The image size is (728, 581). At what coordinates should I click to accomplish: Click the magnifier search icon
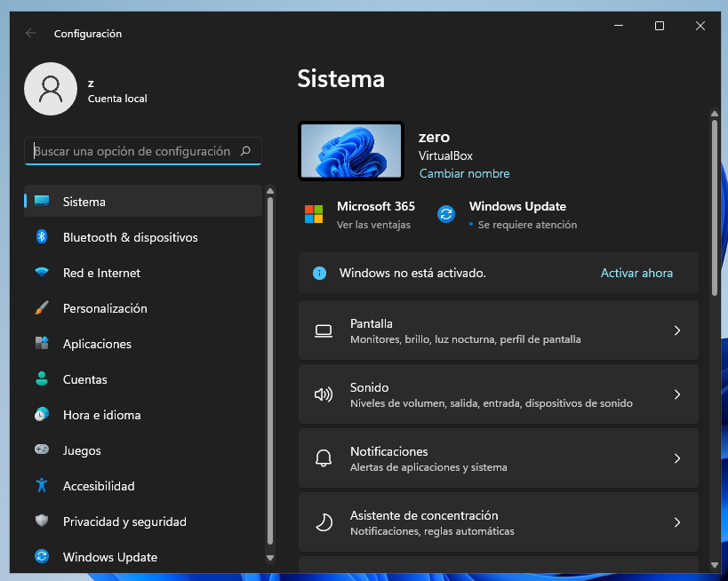point(245,151)
